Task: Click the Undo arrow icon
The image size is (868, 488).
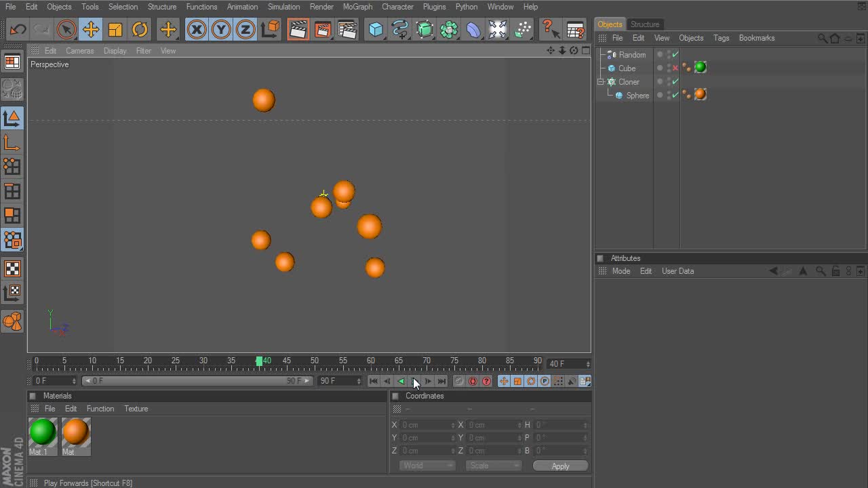Action: coord(18,30)
